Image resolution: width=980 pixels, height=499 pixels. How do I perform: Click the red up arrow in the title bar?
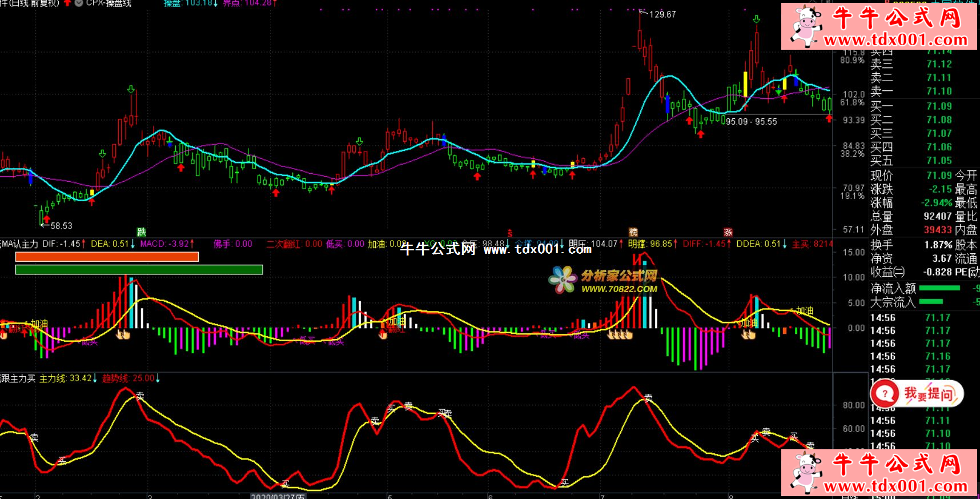[67, 3]
